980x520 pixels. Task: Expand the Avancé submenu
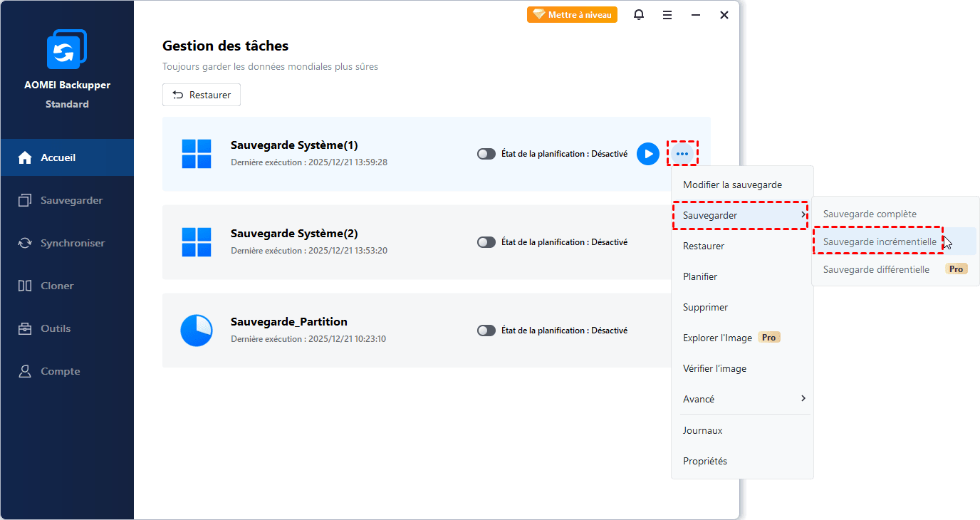point(741,399)
